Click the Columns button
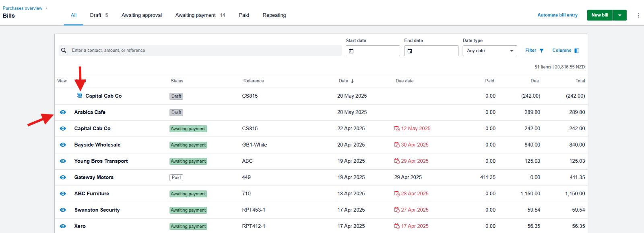The height and width of the screenshot is (233, 644). click(x=566, y=51)
